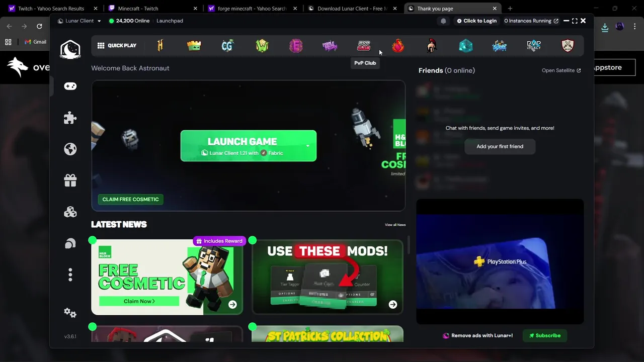Select the green crown server icon
The height and width of the screenshot is (362, 644).
point(194,46)
